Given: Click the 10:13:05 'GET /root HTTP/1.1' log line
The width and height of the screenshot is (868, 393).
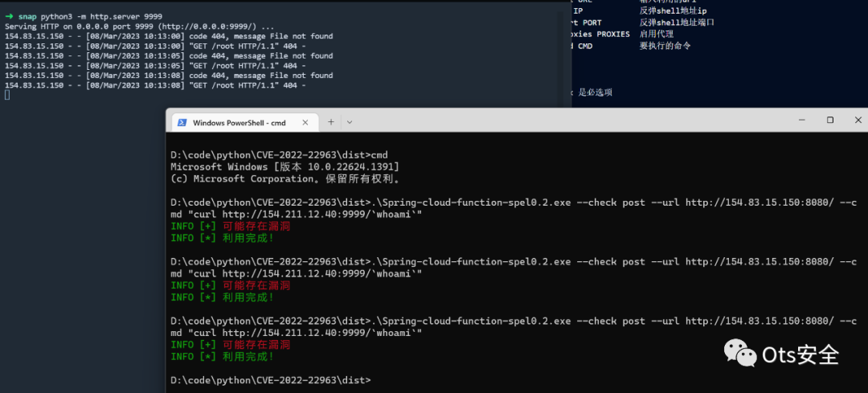Looking at the screenshot, I should 155,66.
